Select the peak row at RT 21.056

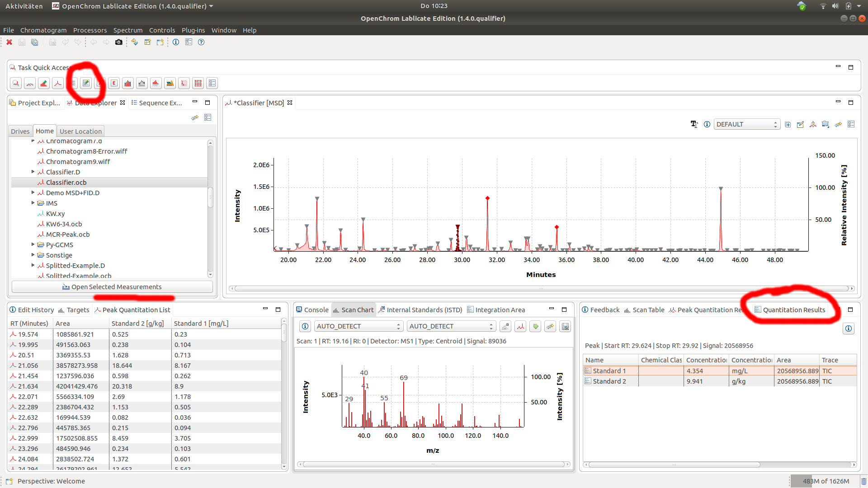145,366
